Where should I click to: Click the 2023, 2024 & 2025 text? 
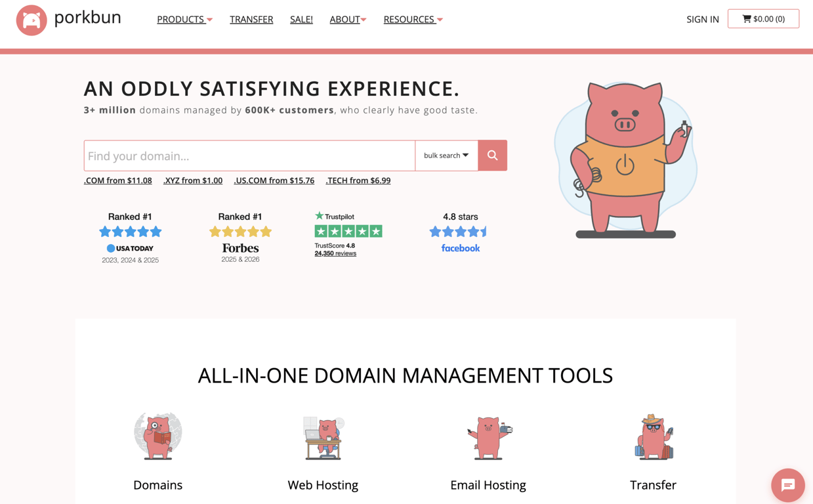point(130,261)
